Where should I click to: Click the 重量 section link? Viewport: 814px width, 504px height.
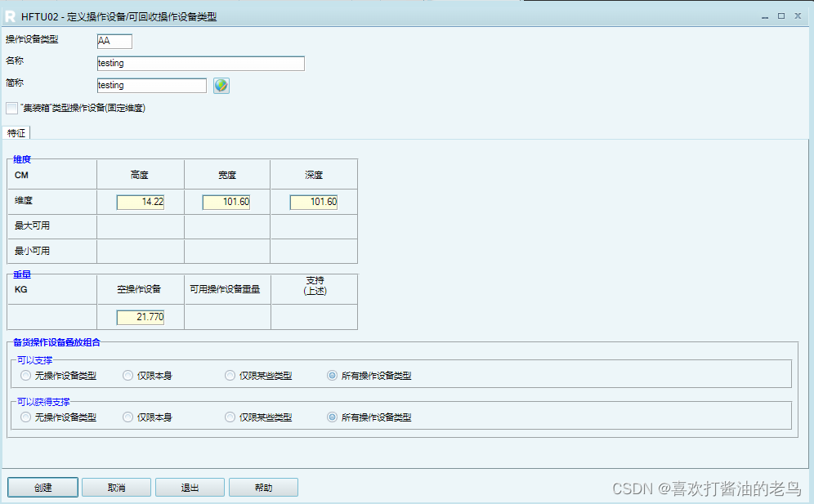click(x=21, y=274)
